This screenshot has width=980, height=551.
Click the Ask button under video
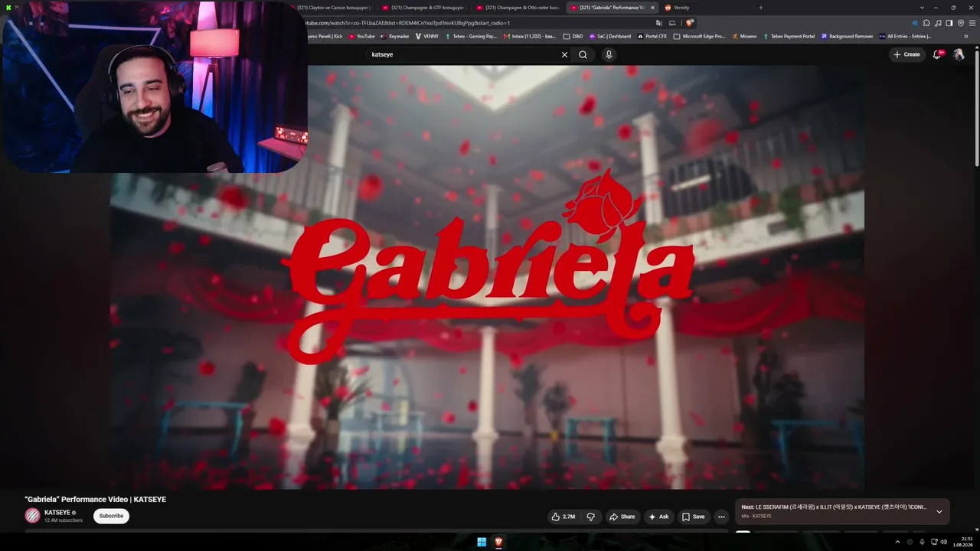click(658, 517)
